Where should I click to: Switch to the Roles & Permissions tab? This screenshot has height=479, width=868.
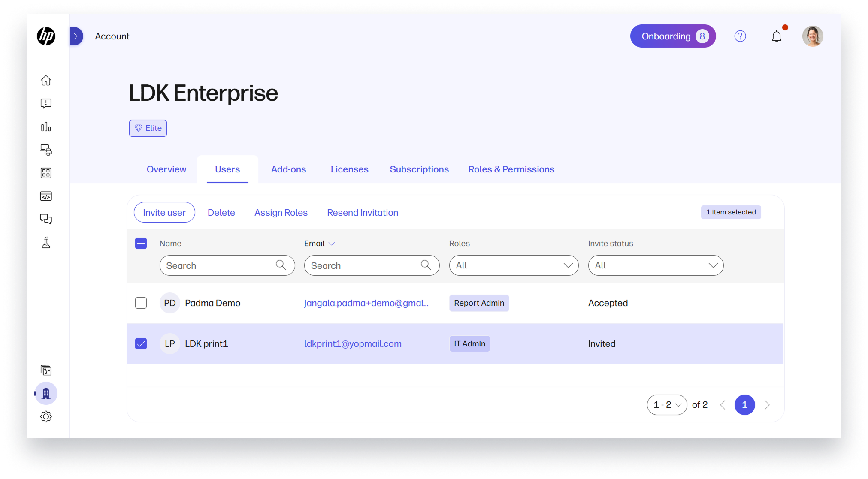[x=511, y=169]
